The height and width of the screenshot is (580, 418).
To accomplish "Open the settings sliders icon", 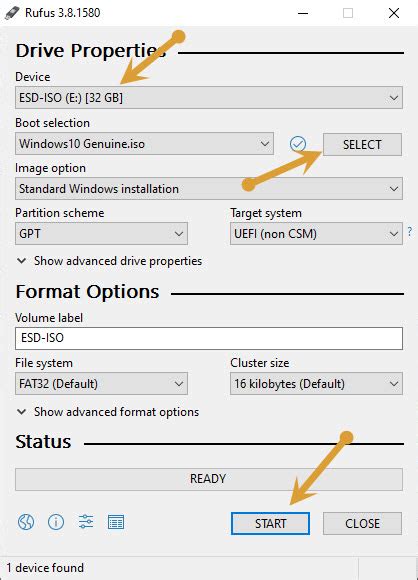I will pyautogui.click(x=86, y=522).
